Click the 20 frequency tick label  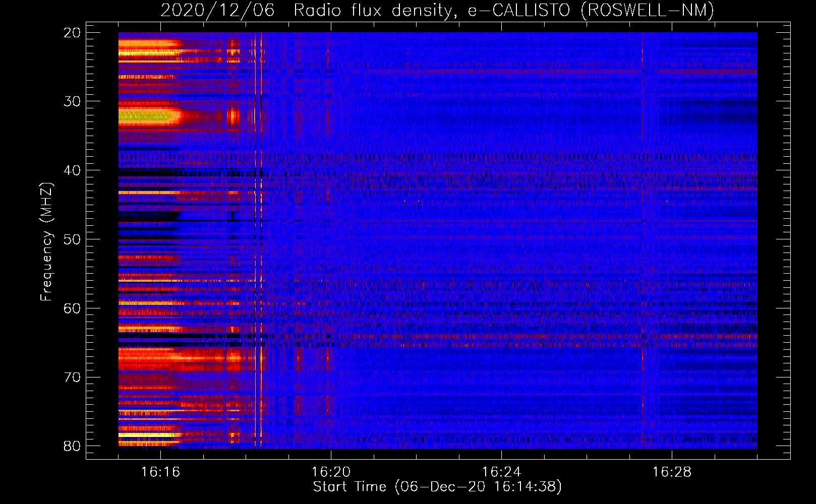(72, 33)
